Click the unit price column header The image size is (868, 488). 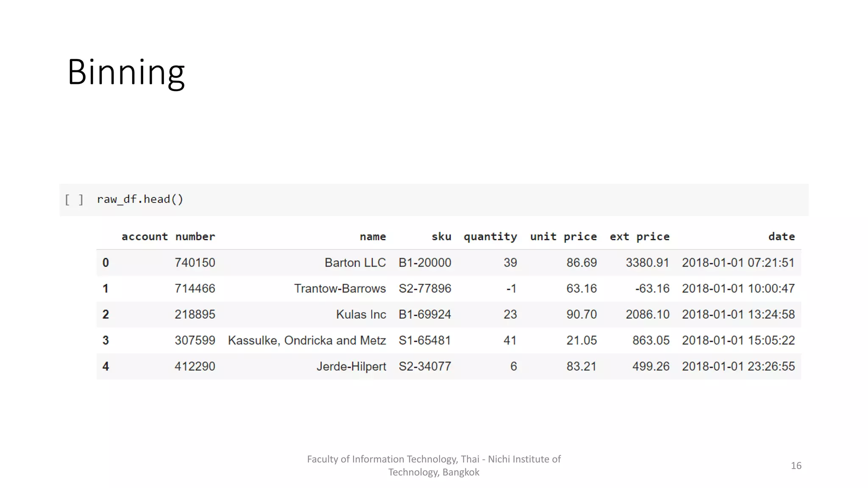pyautogui.click(x=563, y=236)
